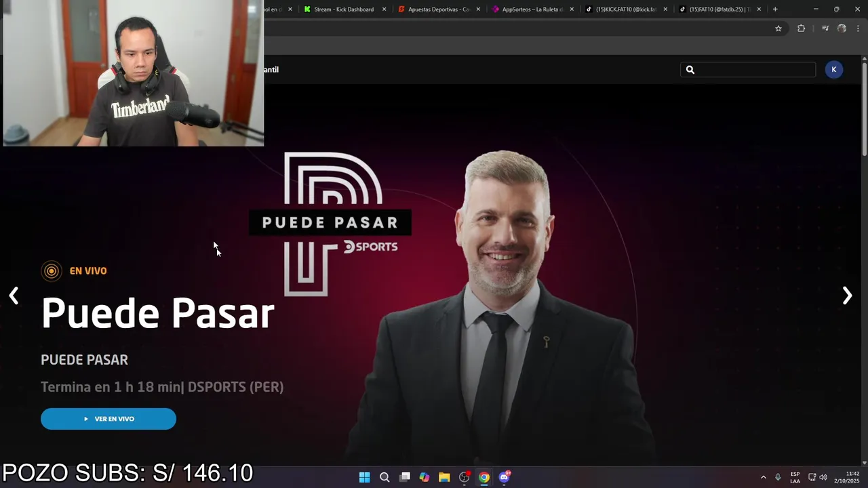Open network status tray icon
The height and width of the screenshot is (488, 868).
coord(812,477)
